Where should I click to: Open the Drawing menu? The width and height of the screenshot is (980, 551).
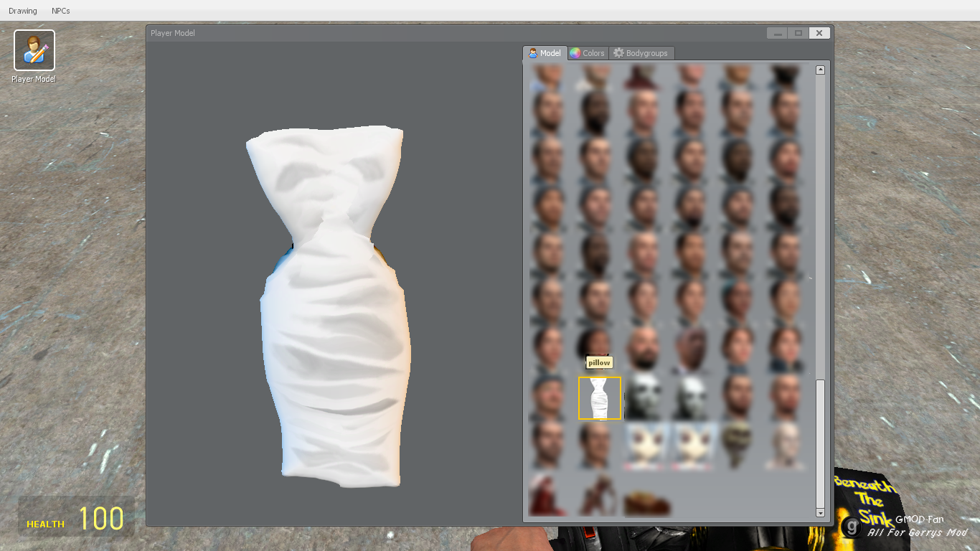22,10
